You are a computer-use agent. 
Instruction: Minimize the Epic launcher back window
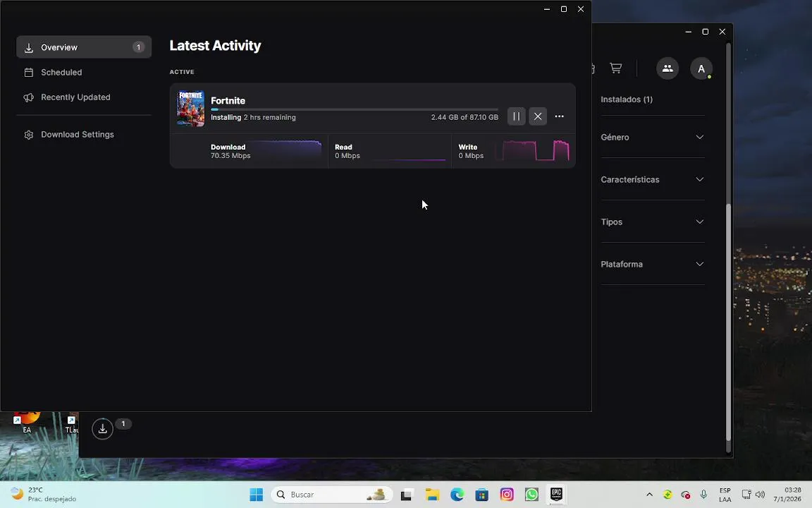688,32
